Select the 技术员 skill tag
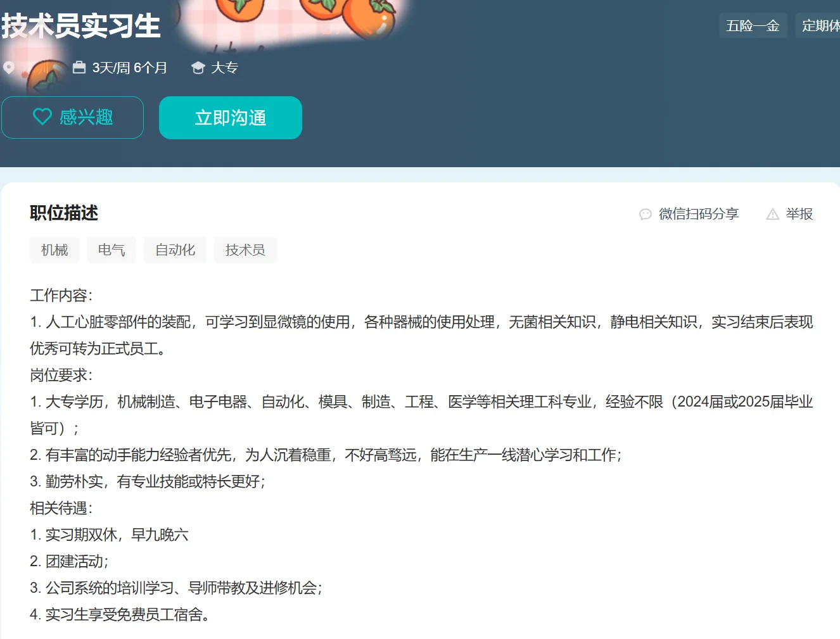Screen dimensions: 840x639 coord(245,250)
